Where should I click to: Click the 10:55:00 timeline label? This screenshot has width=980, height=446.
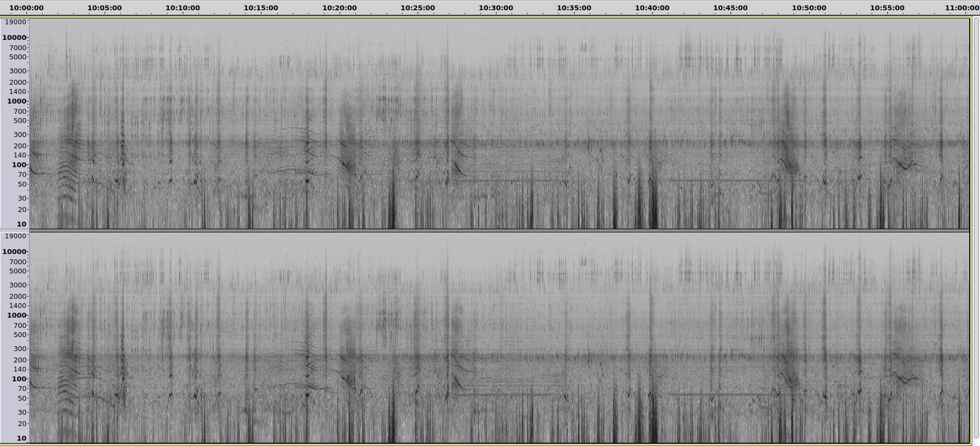(887, 8)
